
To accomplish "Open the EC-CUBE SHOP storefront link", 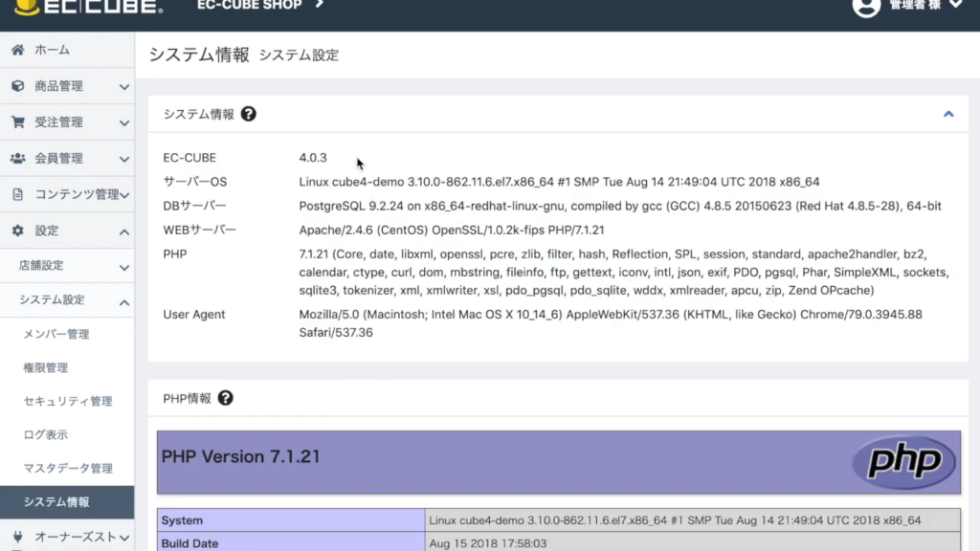I will (259, 6).
